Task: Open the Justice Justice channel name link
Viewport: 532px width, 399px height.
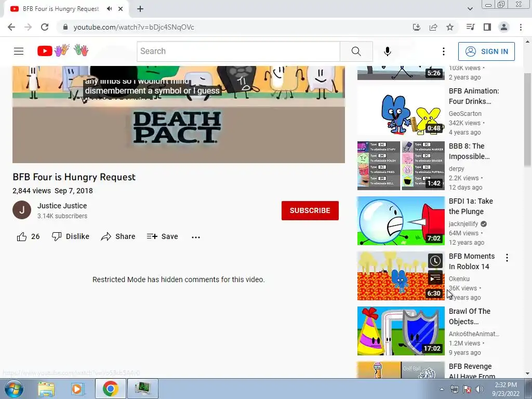Action: pyautogui.click(x=62, y=206)
